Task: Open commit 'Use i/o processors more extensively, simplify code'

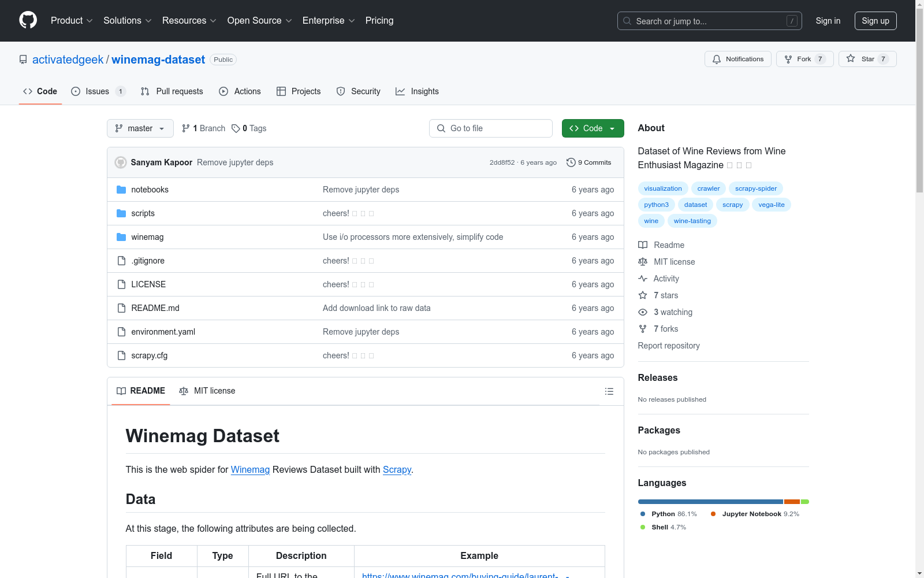Action: [413, 237]
